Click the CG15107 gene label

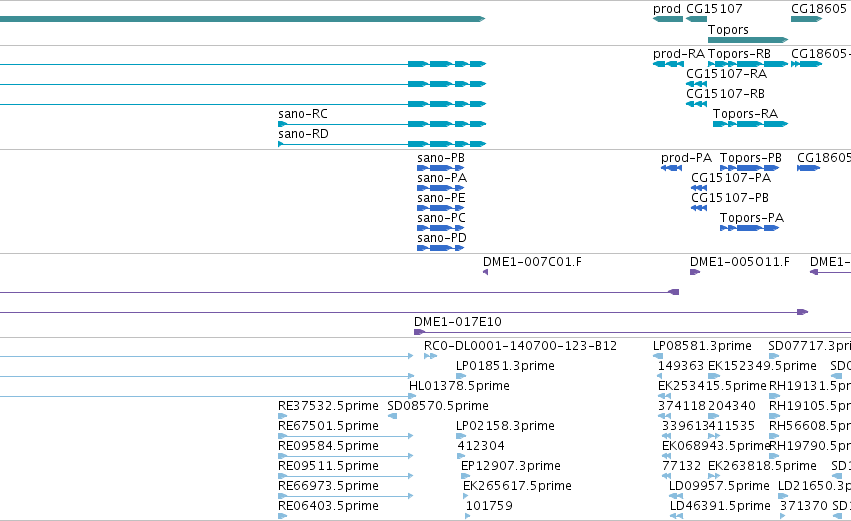click(714, 9)
